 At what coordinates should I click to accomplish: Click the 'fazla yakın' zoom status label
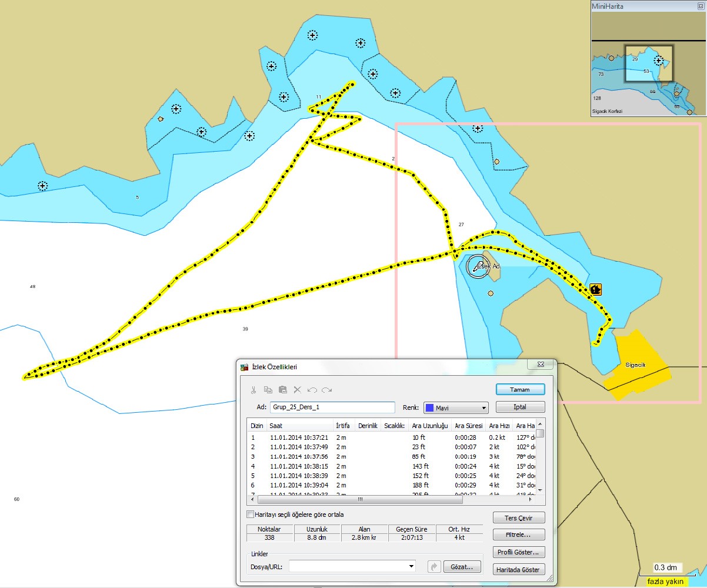[666, 582]
